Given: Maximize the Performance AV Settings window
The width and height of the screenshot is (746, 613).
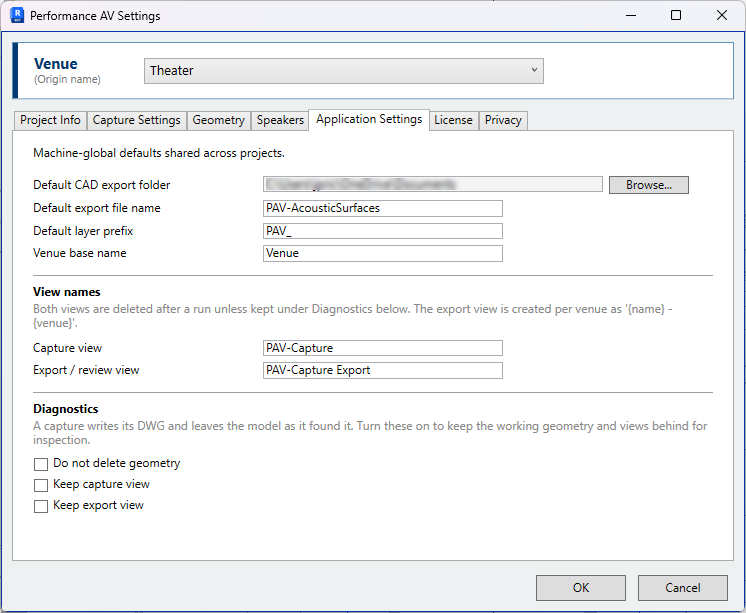Looking at the screenshot, I should tap(676, 15).
